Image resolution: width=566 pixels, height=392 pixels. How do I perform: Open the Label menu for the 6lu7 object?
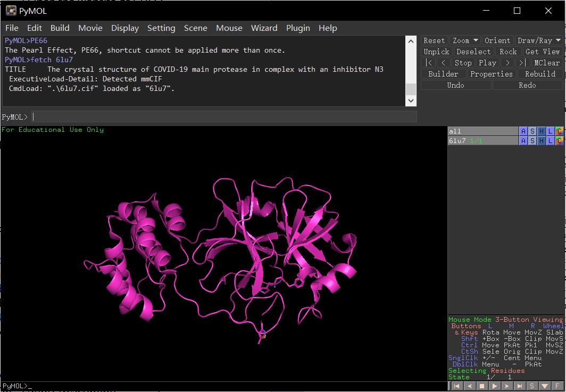(551, 141)
